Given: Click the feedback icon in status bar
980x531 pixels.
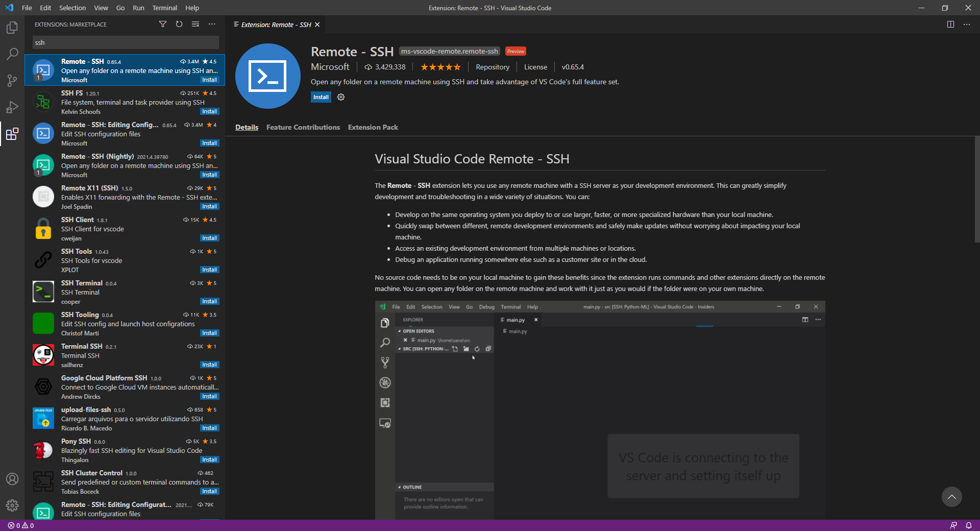Looking at the screenshot, I should 953,525.
